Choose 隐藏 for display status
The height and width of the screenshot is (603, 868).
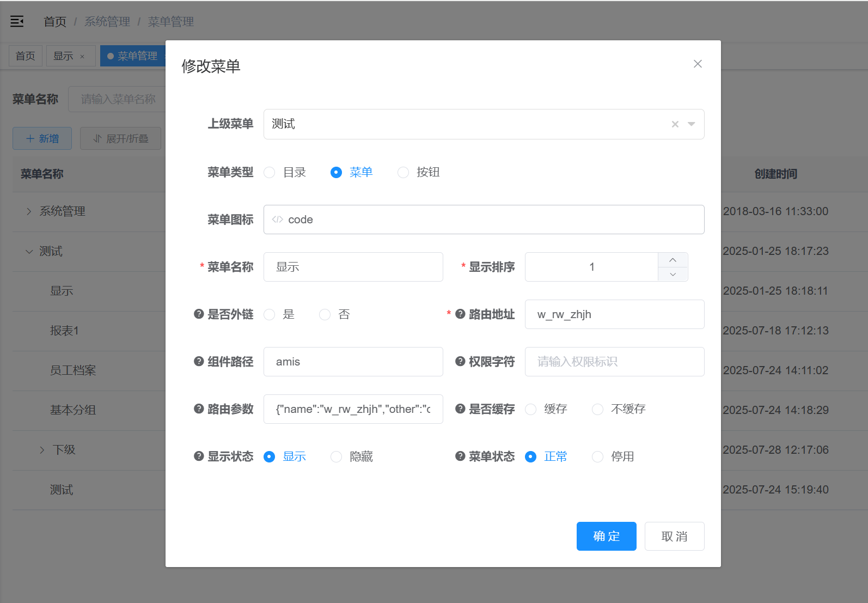point(337,456)
